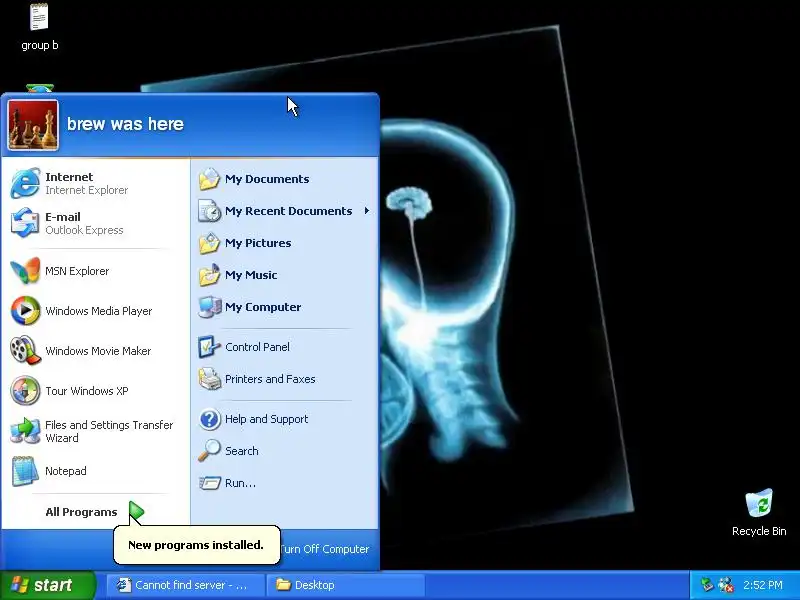
Task: Click the Search label text
Action: [242, 451]
